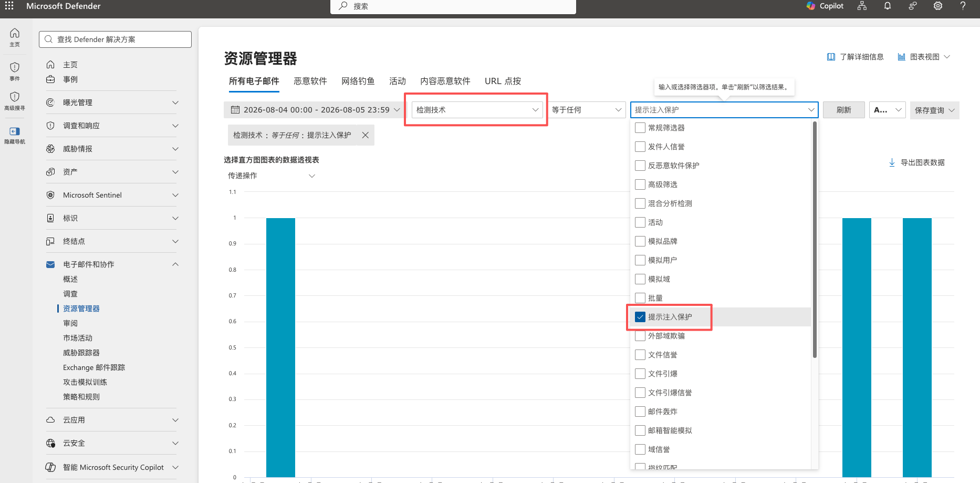Image resolution: width=980 pixels, height=483 pixels.
Task: Remove the 检测技术 filter chip
Action: point(366,135)
